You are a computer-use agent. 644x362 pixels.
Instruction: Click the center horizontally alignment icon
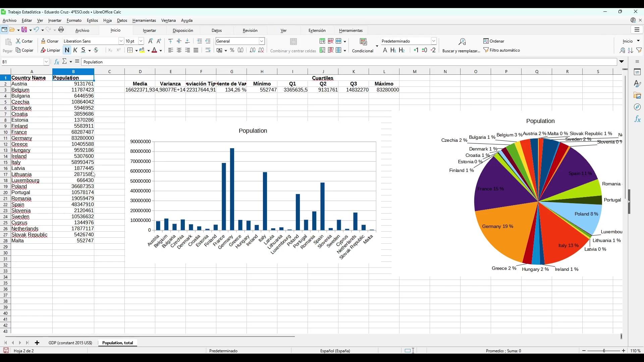click(x=179, y=50)
